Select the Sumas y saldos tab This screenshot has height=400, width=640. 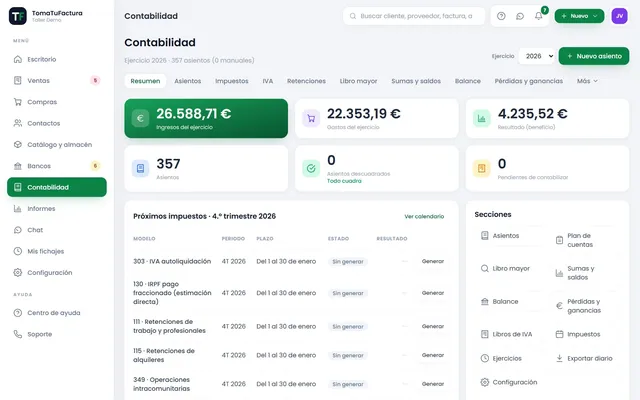pyautogui.click(x=416, y=81)
